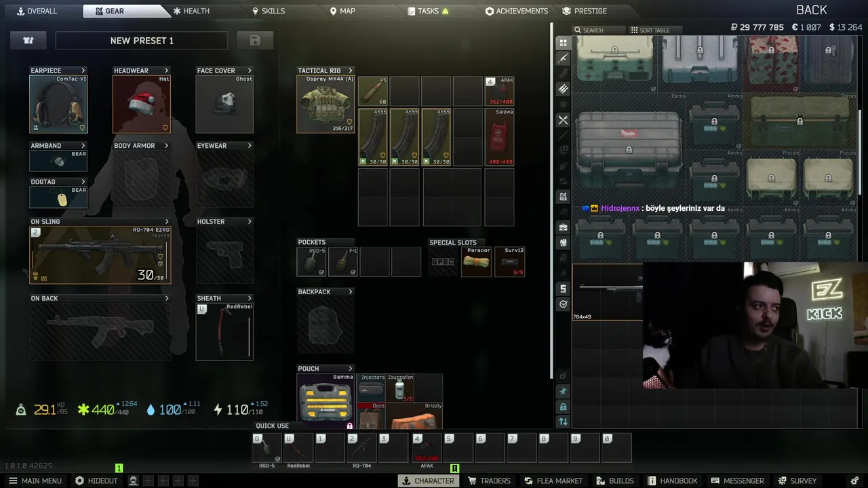Expand the Sheath slot arrow
Viewport: 868px width, 488px height.
[x=250, y=298]
